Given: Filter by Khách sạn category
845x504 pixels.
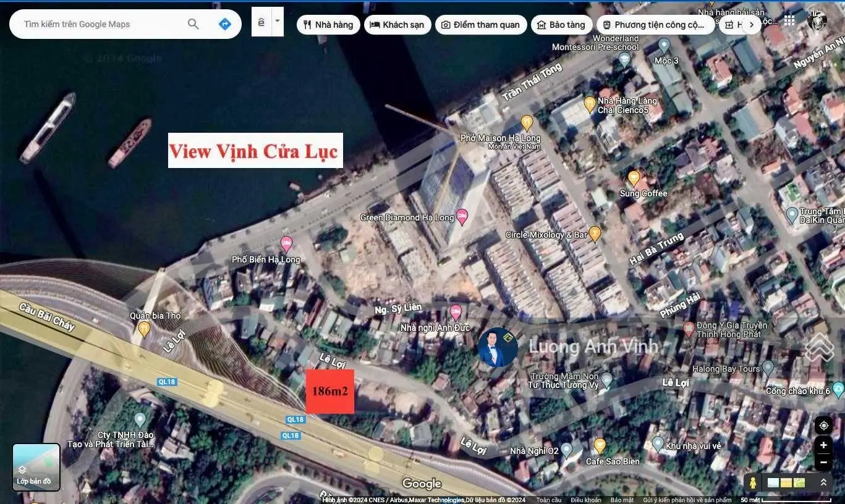Looking at the screenshot, I should (397, 25).
